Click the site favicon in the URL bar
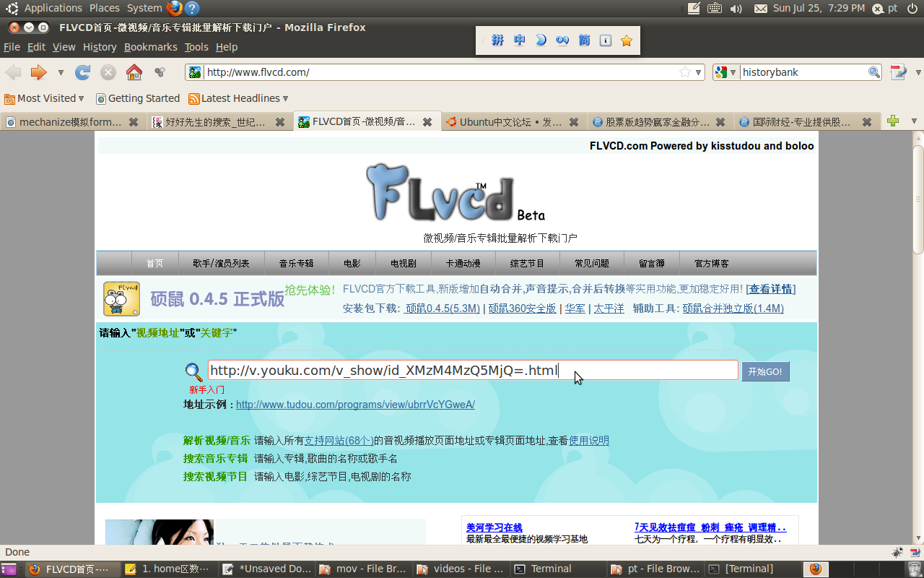Screen dimensions: 924x578 coord(195,72)
